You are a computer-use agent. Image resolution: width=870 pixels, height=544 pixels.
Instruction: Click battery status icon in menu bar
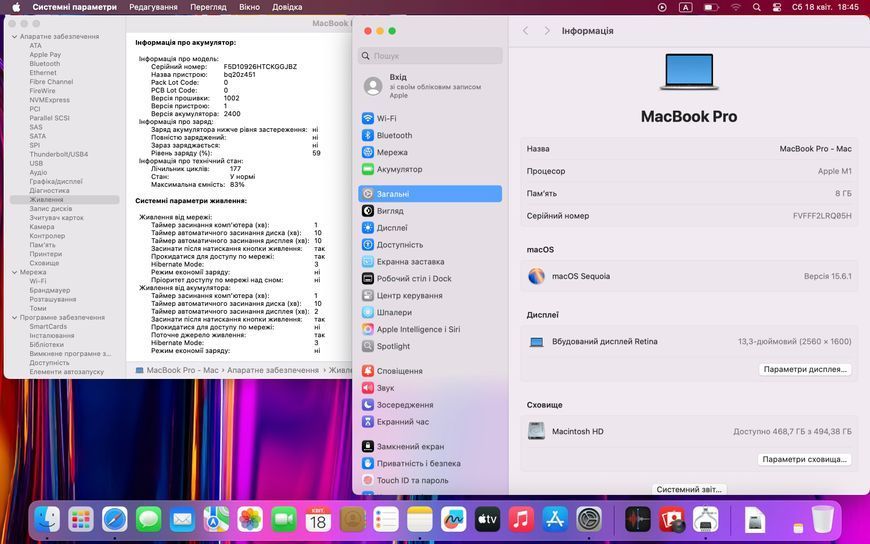711,7
